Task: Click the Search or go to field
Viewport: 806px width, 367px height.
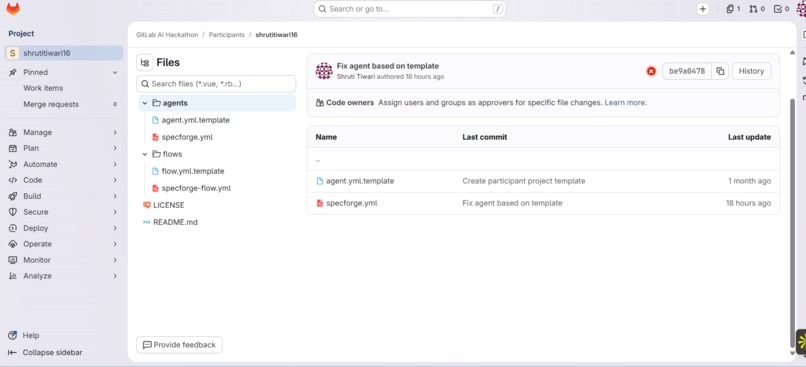Action: pos(410,9)
